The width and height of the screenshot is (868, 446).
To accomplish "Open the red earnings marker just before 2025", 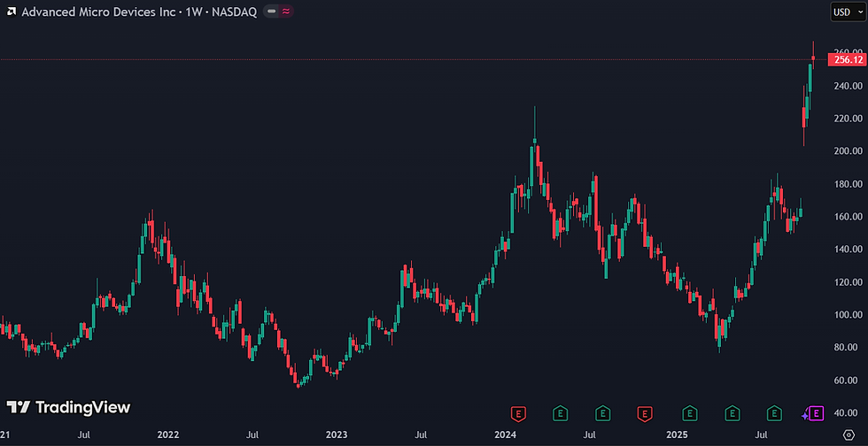I will click(x=645, y=412).
